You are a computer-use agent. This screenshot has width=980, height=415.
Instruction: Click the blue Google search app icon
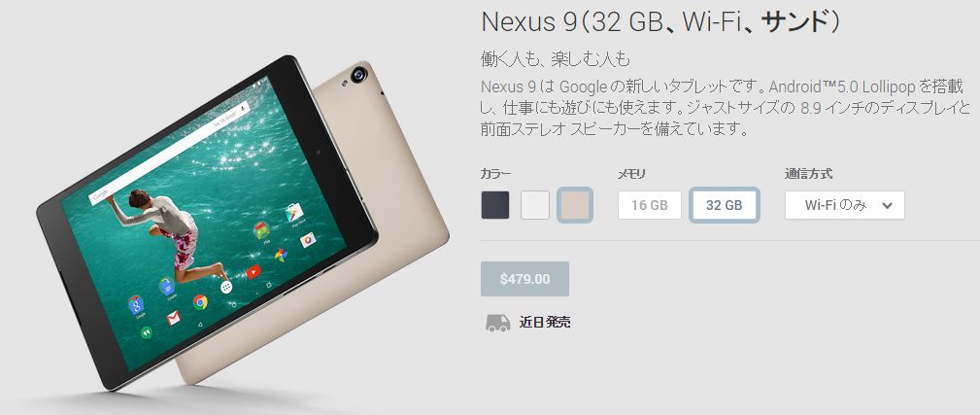tap(136, 305)
